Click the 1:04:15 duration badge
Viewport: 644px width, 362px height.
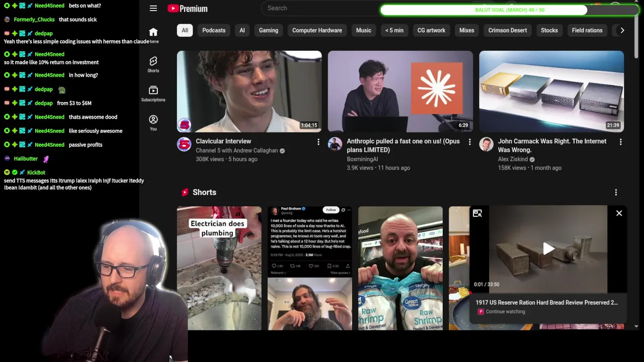[x=309, y=125]
